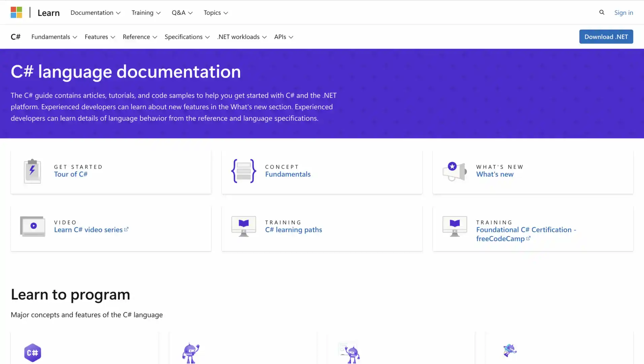Click 'TRAINING' label above C# learning paths
Screen dimensions: 644x364
(283, 222)
